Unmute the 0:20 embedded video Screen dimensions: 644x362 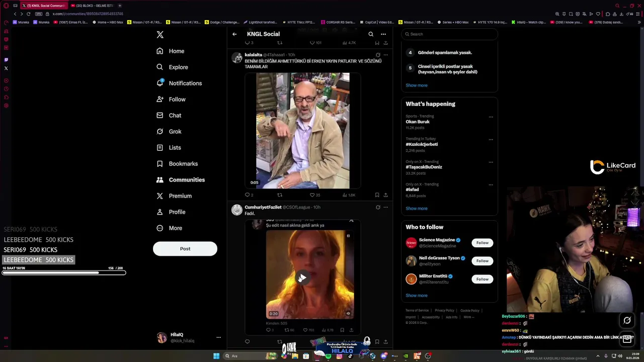coord(348,313)
